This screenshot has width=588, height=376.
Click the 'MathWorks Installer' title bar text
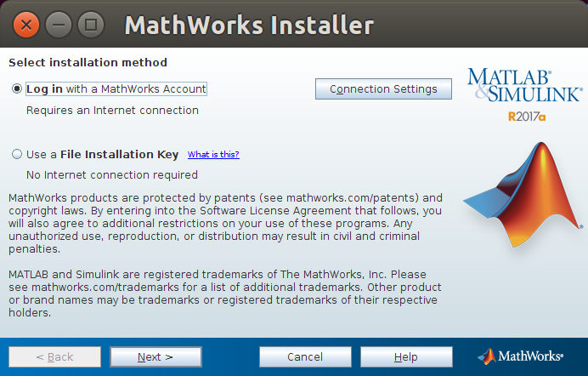click(249, 26)
